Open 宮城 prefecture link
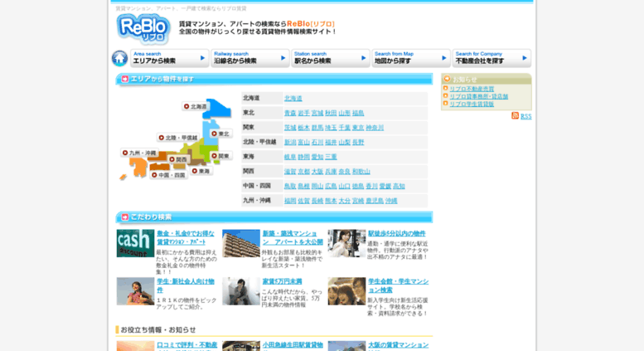 pyautogui.click(x=317, y=113)
